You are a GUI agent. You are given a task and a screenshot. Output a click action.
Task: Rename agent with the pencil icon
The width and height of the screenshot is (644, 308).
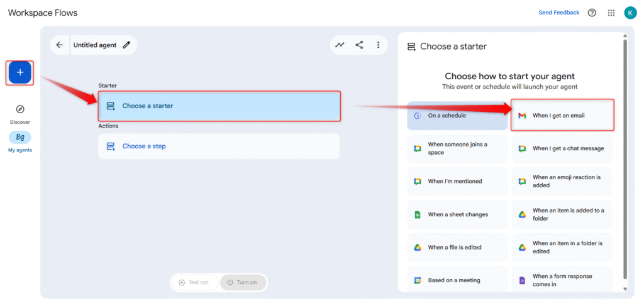[x=126, y=45]
